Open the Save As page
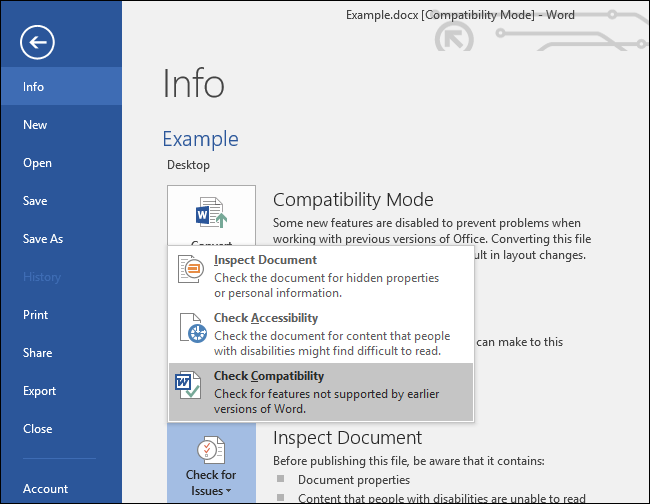Viewport: 650px width, 504px height. tap(43, 239)
